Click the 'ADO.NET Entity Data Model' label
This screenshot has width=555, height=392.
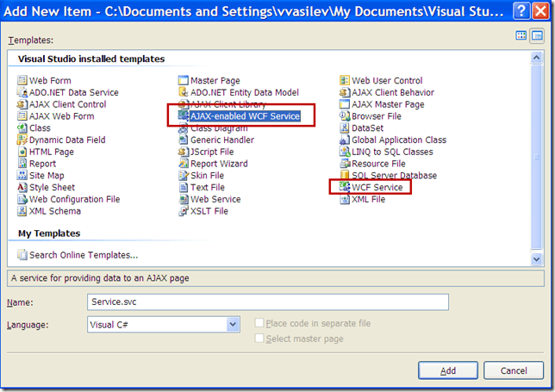click(x=245, y=92)
